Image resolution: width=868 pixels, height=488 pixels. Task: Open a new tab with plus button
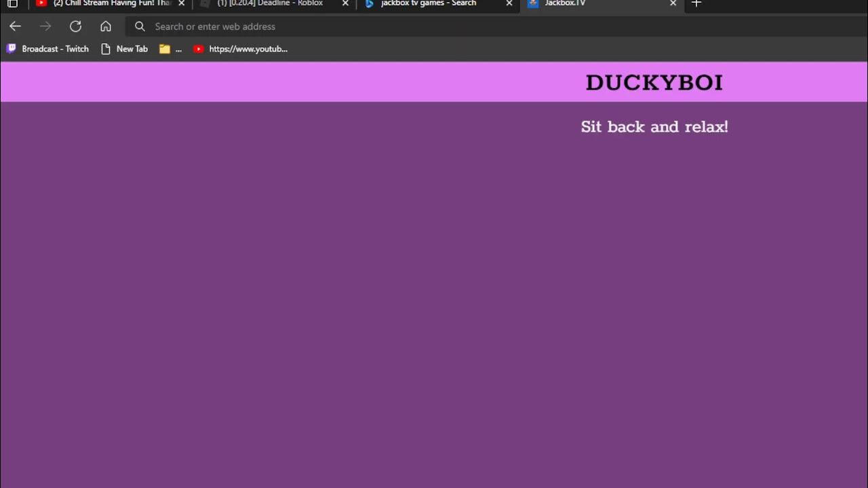click(696, 3)
